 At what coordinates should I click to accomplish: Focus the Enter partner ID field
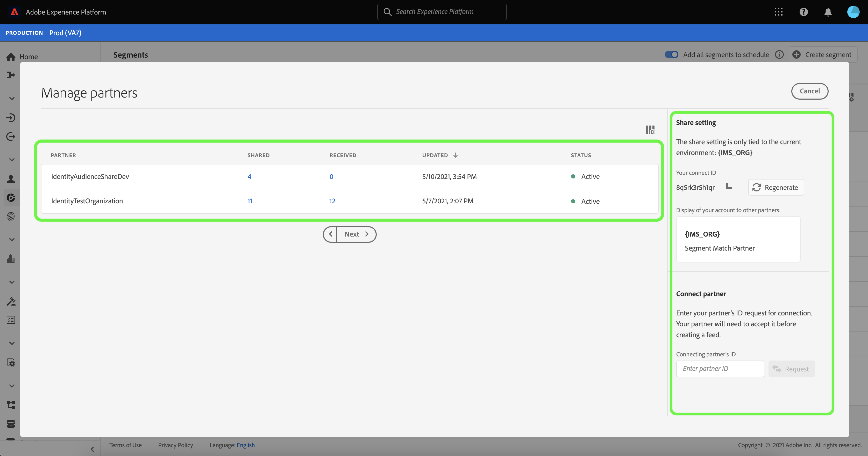tap(720, 369)
